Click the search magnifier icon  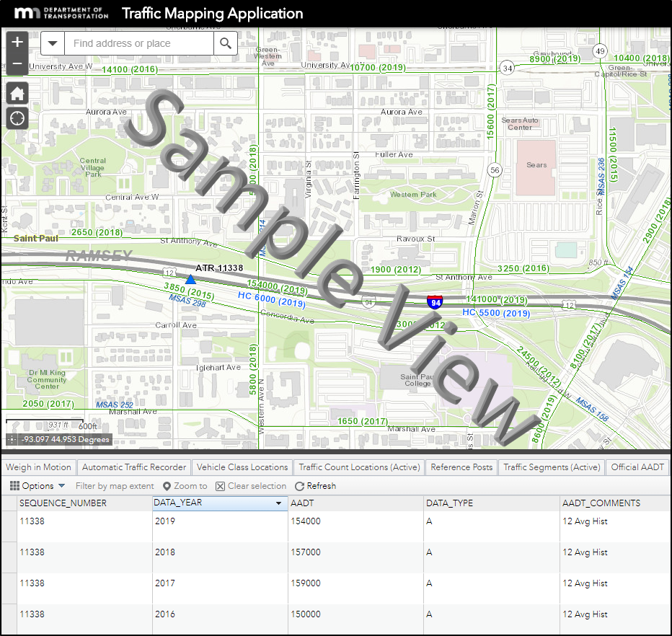pyautogui.click(x=225, y=43)
